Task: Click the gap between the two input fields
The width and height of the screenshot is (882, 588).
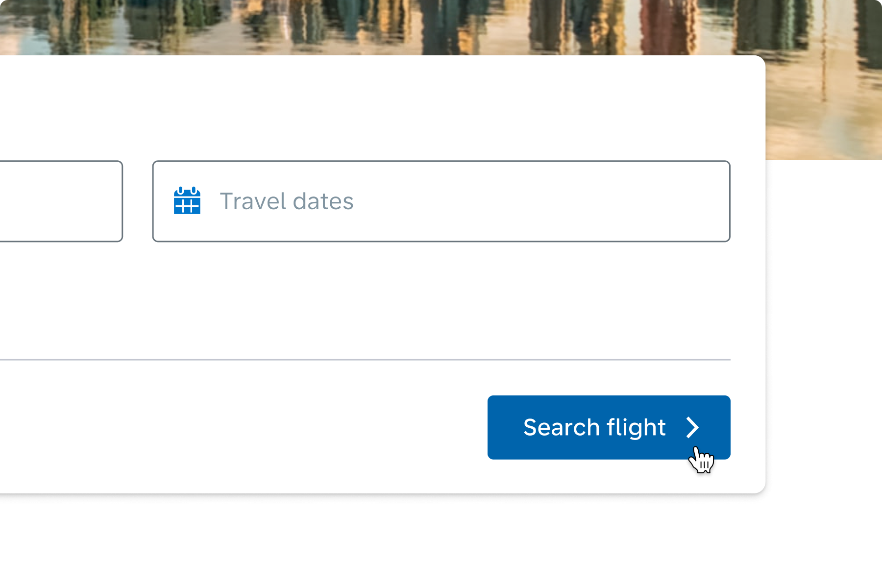Action: point(138,201)
